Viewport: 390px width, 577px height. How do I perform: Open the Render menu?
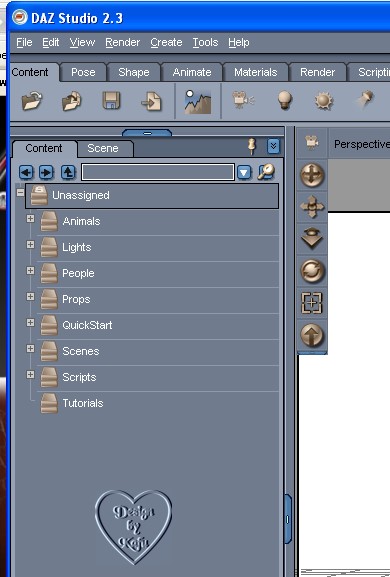[123, 43]
